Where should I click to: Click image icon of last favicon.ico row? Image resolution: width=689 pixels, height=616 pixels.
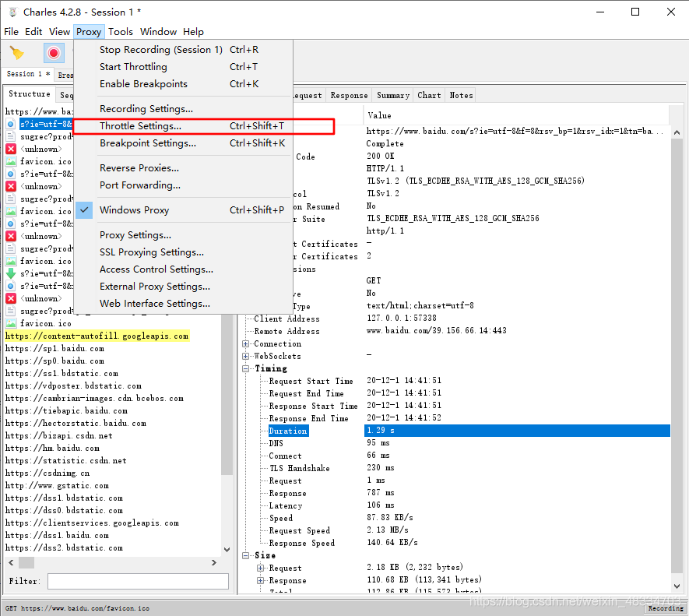11,323
